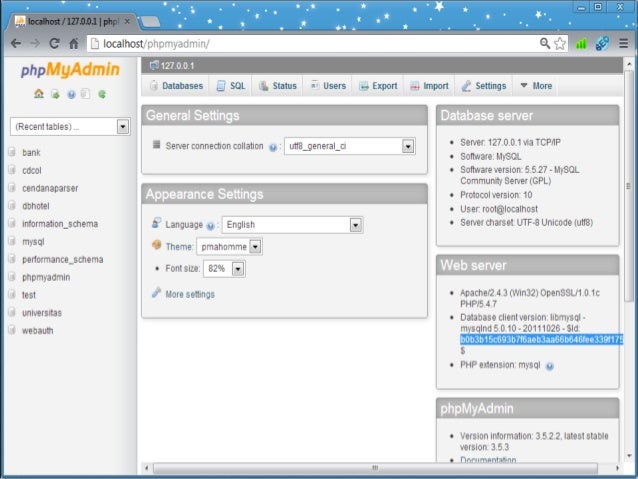Click the scroll right arrow at bottom
Viewport: 638px width, 479px height.
pyautogui.click(x=617, y=468)
